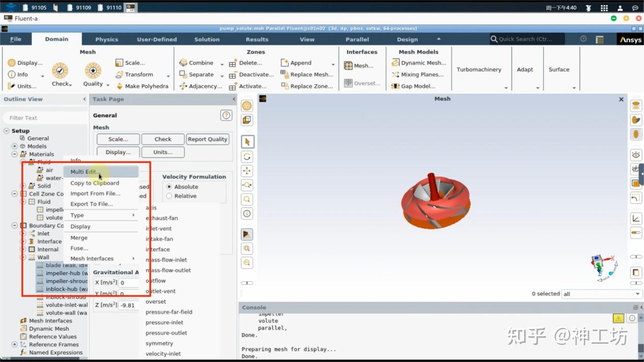Click the Z gravitational acceleration field
Image resolution: width=644 pixels, height=362 pixels.
click(128, 305)
